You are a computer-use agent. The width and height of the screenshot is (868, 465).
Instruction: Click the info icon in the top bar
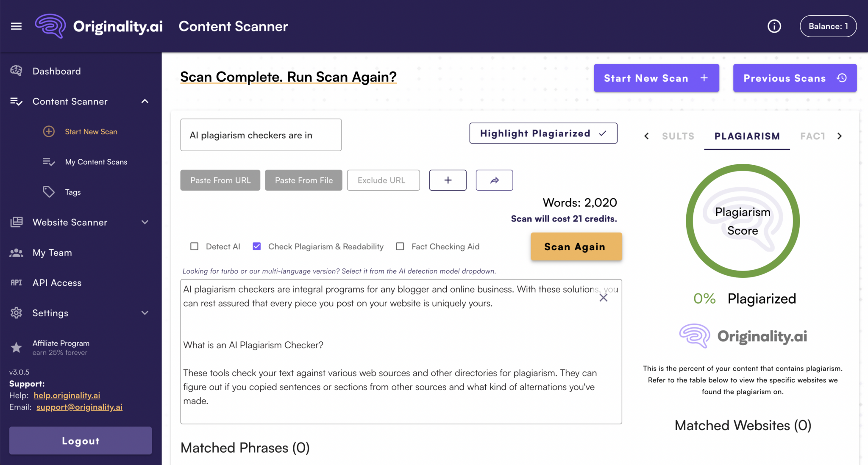[x=774, y=26]
